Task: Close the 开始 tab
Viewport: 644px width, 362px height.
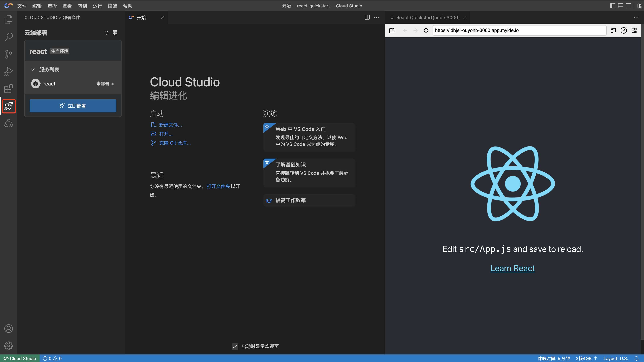Action: tap(163, 17)
